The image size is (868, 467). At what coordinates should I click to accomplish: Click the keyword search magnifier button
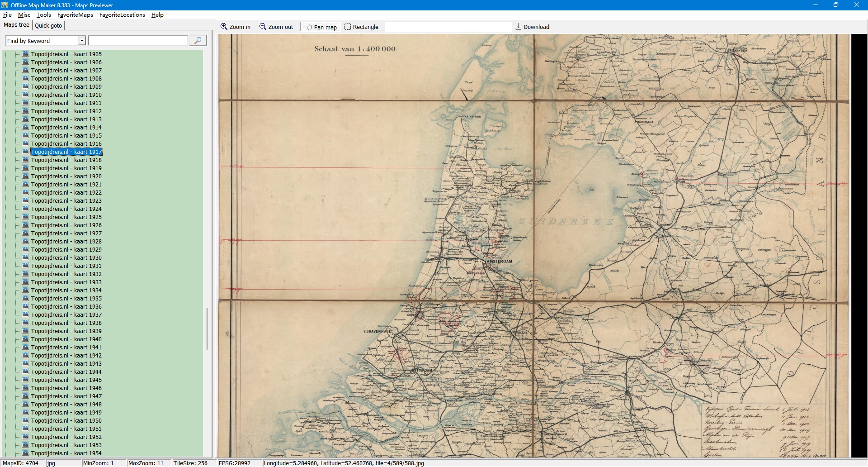[198, 41]
